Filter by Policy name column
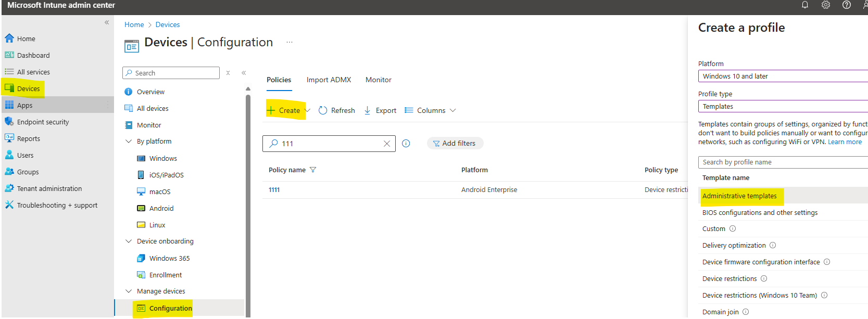 [x=313, y=170]
